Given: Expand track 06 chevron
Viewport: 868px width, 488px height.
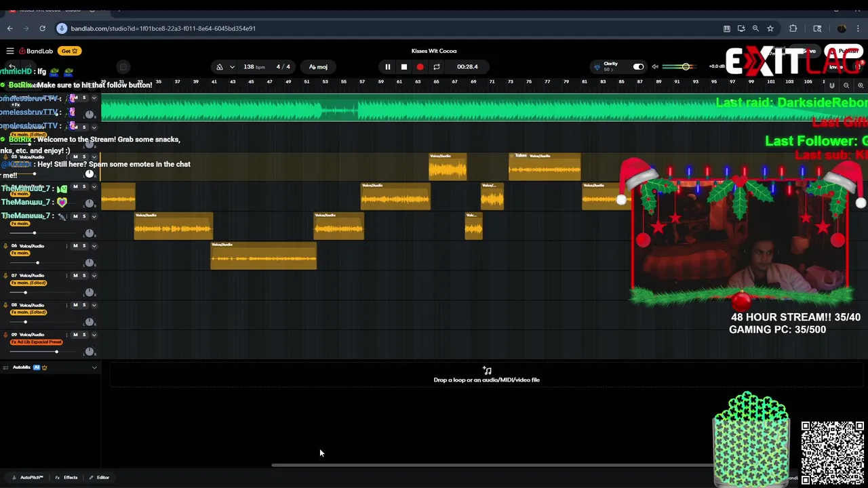Looking at the screenshot, I should pyautogui.click(x=94, y=246).
